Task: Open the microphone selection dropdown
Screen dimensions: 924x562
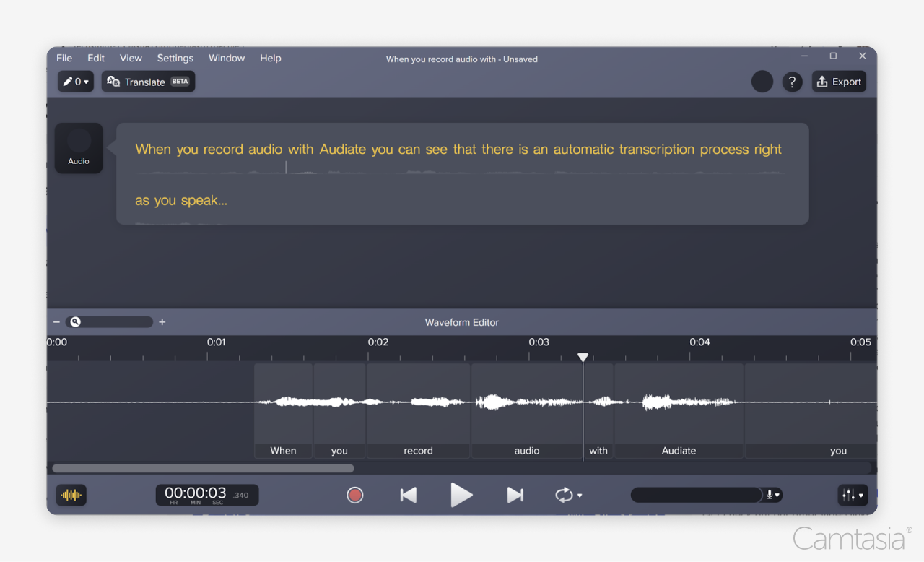Action: pos(773,495)
